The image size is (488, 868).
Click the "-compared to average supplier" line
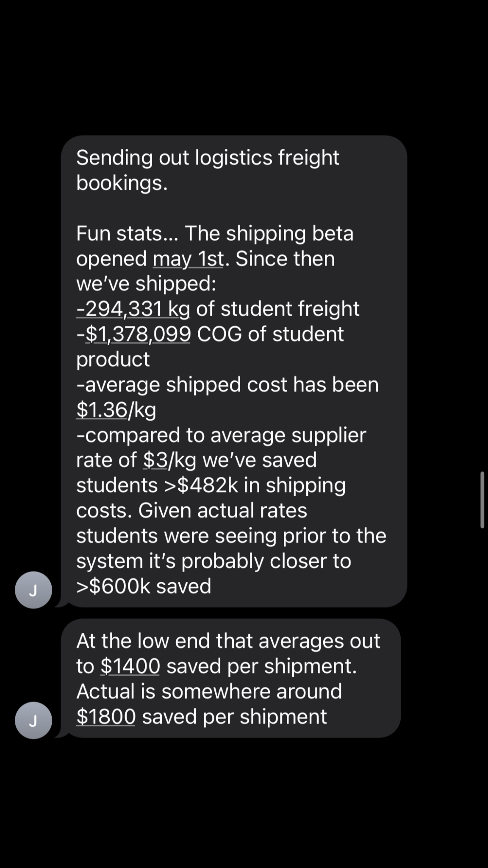click(221, 435)
